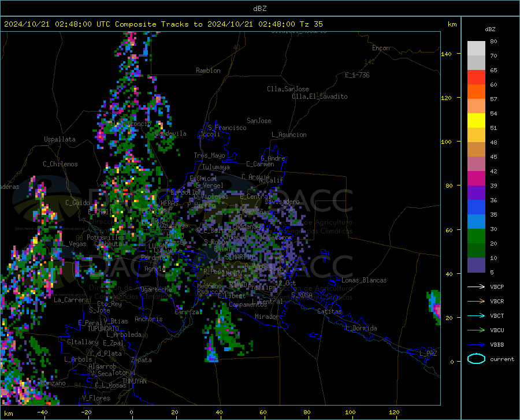Click the 100 km mark on vertical axis
The height and width of the screenshot is (420, 520).
[x=447, y=142]
